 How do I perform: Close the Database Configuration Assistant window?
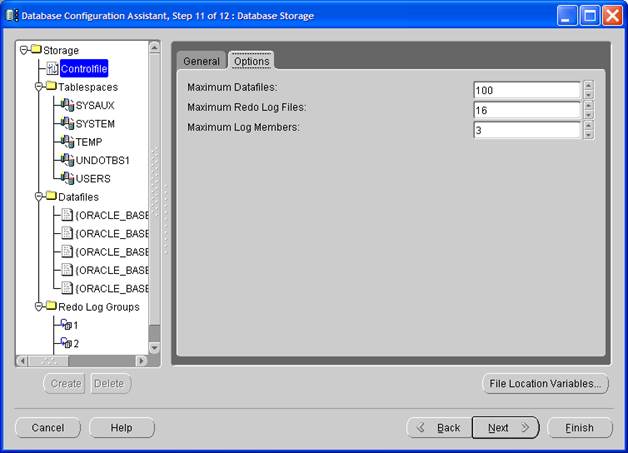pos(613,16)
